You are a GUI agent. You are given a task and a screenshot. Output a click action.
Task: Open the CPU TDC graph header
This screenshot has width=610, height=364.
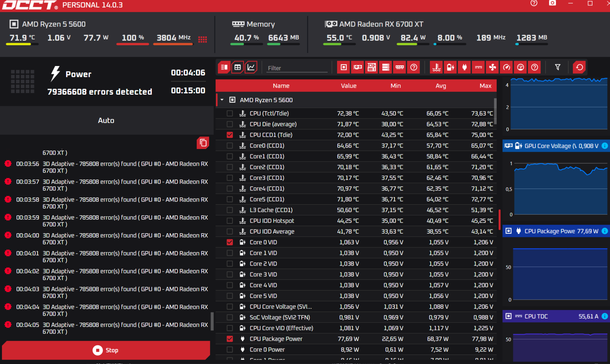555,316
